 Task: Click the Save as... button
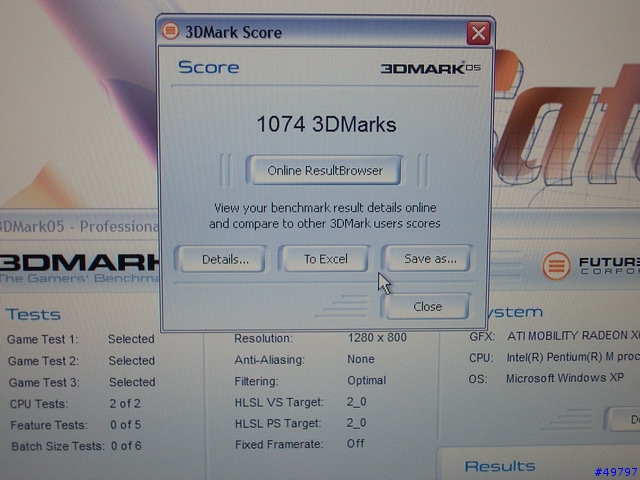click(429, 258)
